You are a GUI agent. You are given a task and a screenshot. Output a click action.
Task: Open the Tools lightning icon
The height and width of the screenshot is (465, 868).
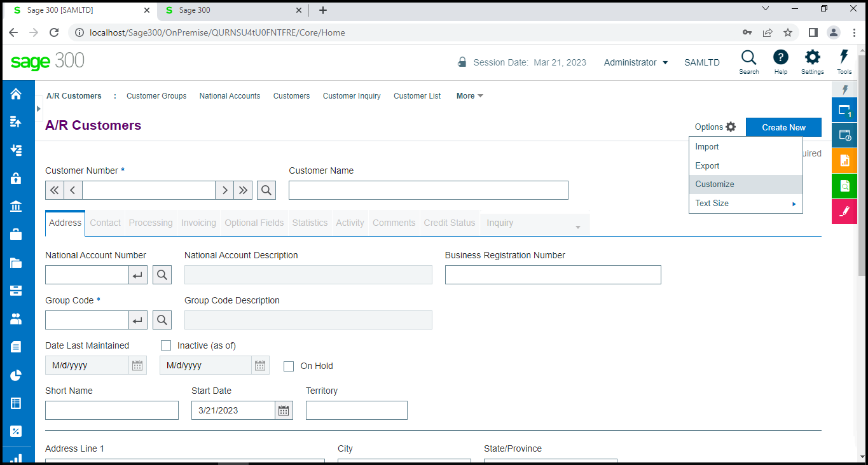[x=844, y=62]
